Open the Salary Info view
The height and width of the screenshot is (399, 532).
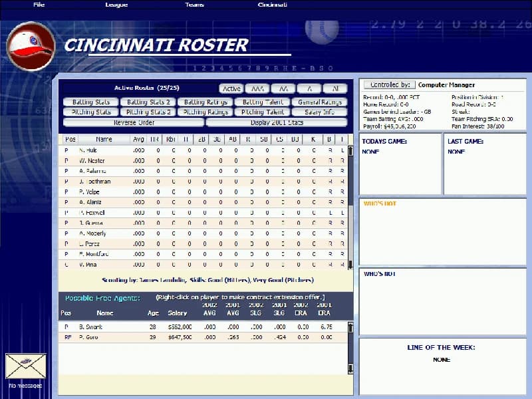pyautogui.click(x=320, y=112)
